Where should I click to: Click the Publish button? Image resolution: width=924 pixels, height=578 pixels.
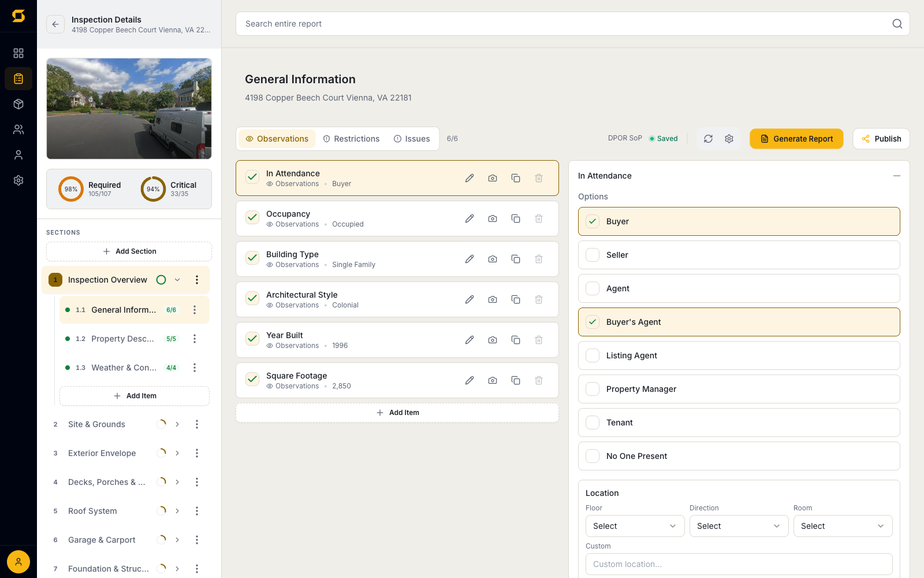(881, 139)
